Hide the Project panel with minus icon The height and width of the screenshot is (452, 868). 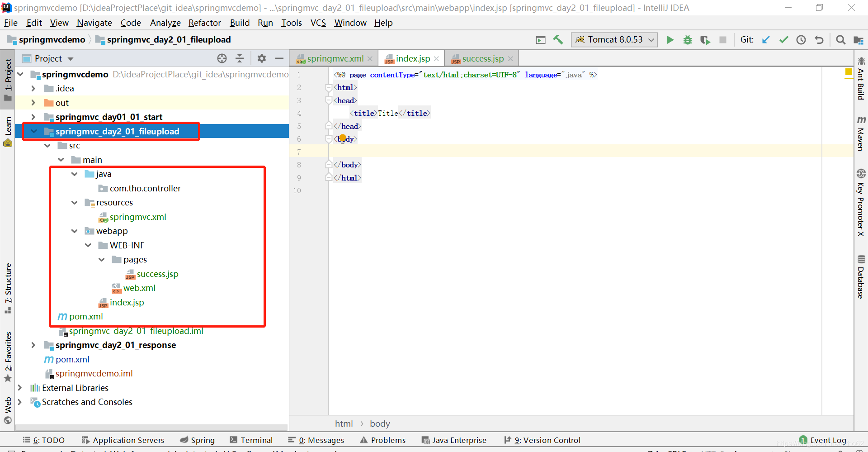(279, 58)
